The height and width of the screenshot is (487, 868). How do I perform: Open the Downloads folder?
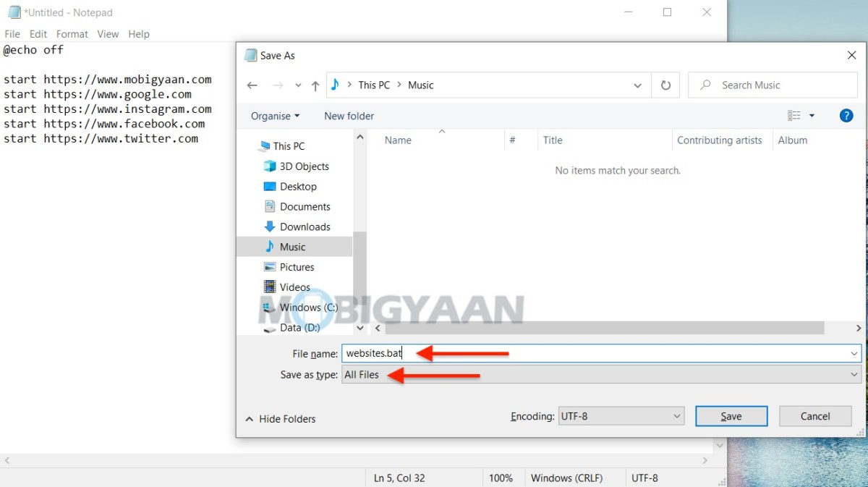[304, 226]
